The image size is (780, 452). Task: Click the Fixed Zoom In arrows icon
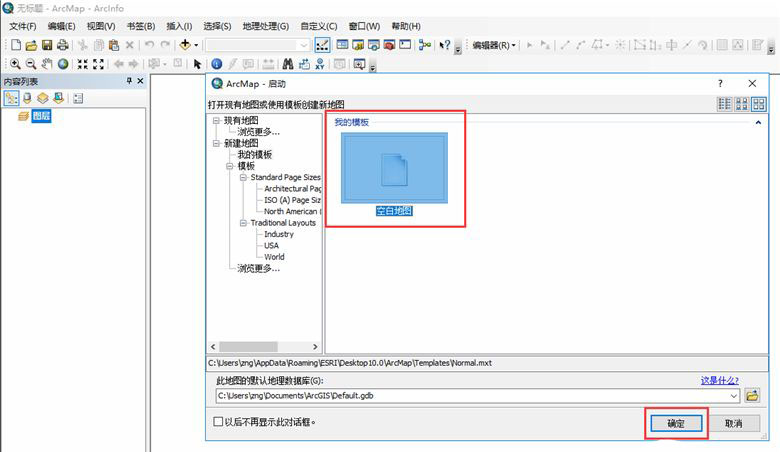pos(83,64)
